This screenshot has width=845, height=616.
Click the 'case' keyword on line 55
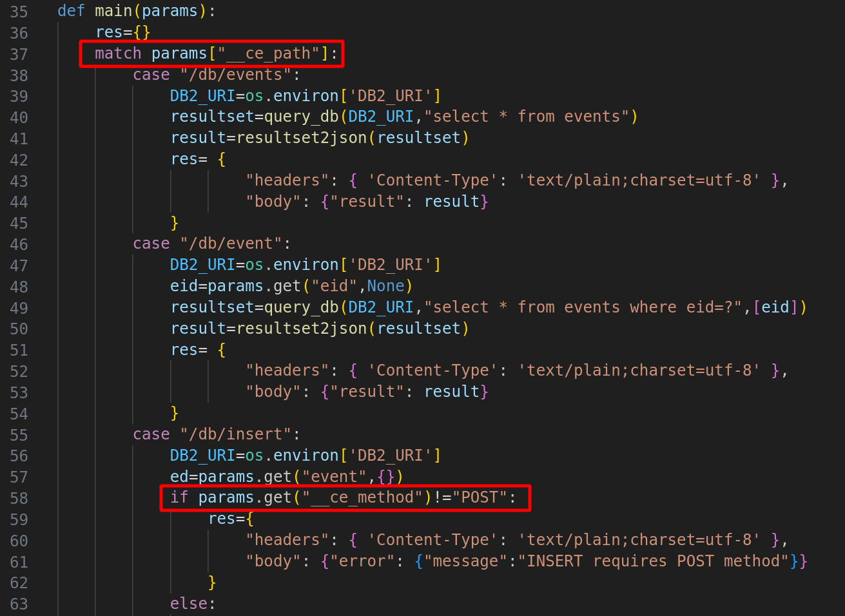[151, 434]
